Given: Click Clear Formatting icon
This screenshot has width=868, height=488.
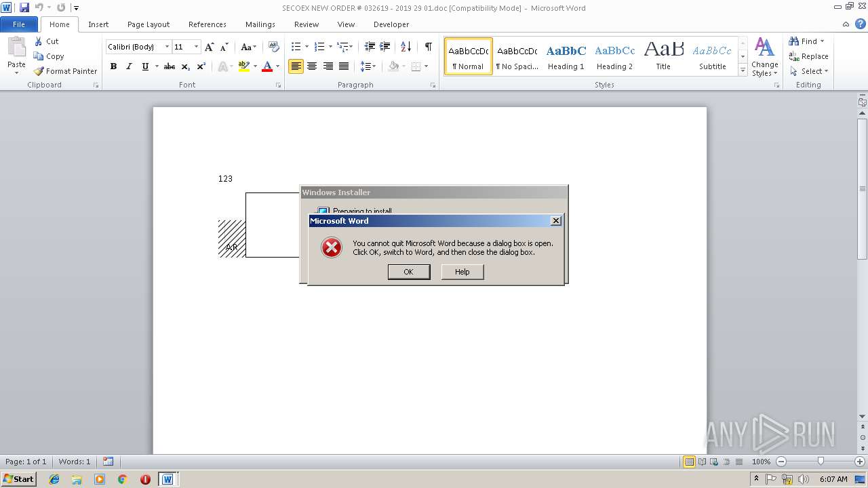Looking at the screenshot, I should (274, 47).
